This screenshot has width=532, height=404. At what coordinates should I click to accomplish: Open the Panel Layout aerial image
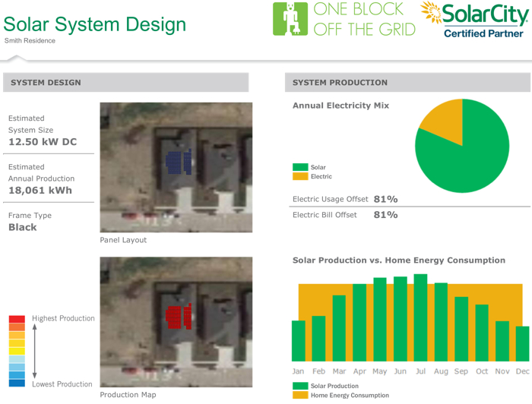(x=176, y=167)
